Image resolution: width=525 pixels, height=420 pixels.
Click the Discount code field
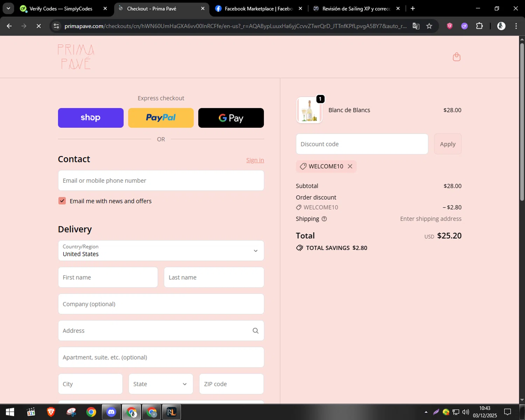click(x=362, y=144)
